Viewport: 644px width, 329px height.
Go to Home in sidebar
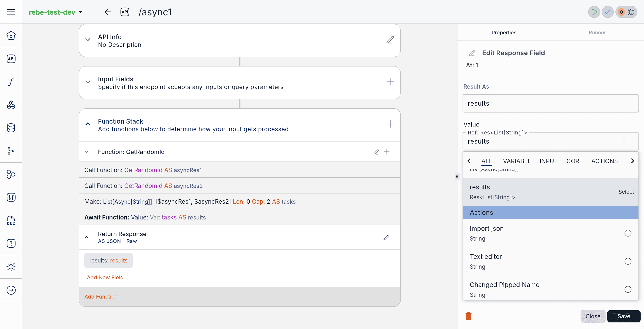pyautogui.click(x=11, y=35)
